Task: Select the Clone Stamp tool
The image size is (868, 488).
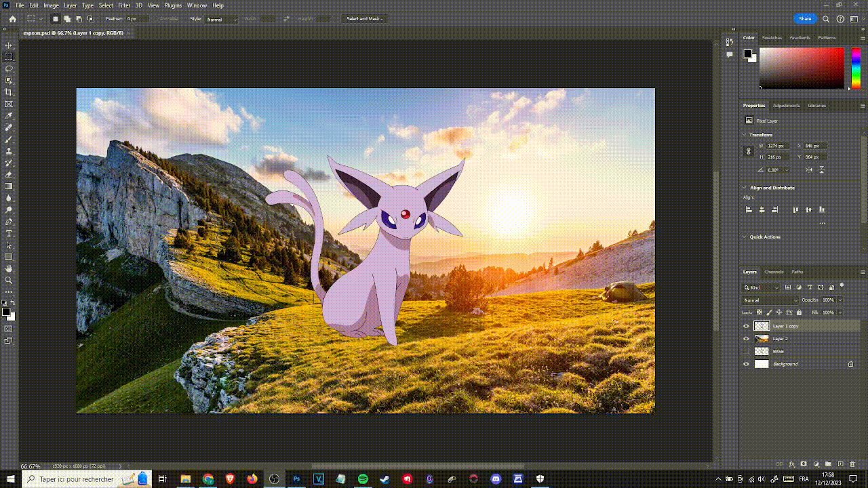Action: (9, 151)
